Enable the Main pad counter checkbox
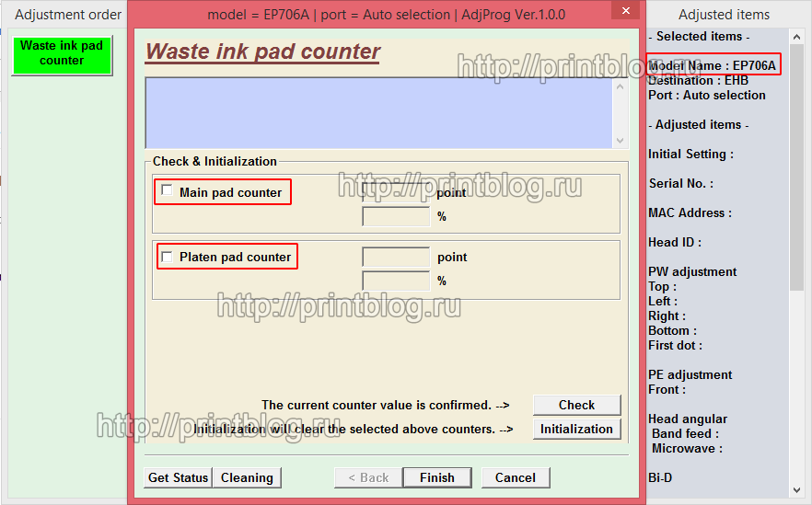Screen dimensions: 812x505 pos(167,190)
